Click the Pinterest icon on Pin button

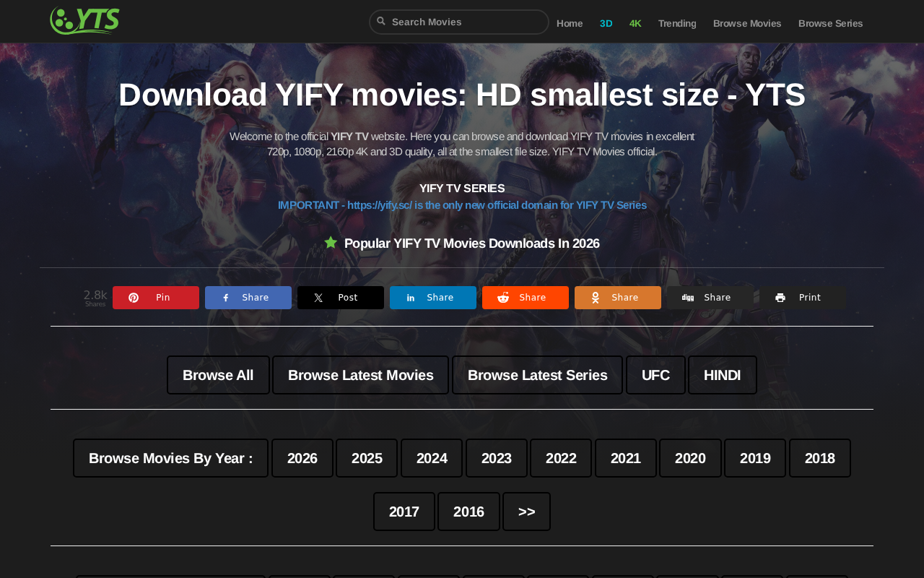[x=134, y=298]
